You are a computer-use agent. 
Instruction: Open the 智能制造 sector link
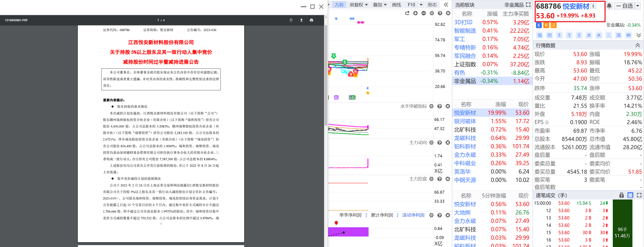(465, 31)
